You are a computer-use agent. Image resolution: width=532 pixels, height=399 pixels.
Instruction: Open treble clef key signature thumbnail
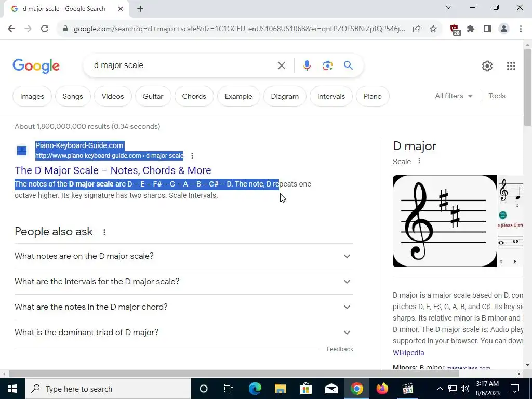click(445, 221)
